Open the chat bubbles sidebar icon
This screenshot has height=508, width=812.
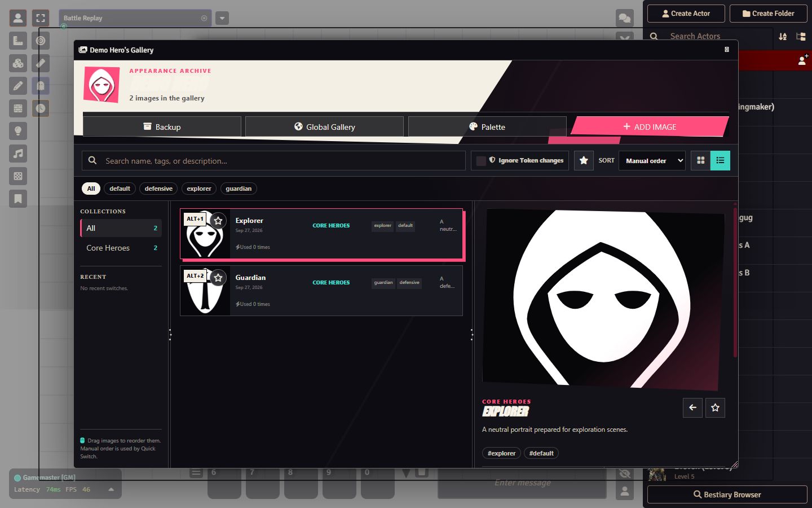[x=625, y=18]
